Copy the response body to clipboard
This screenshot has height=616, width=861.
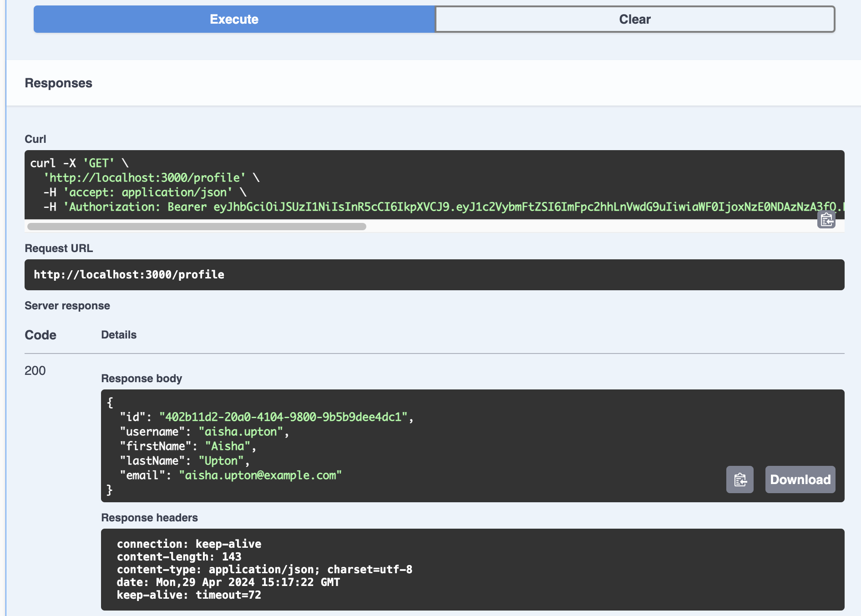(739, 480)
